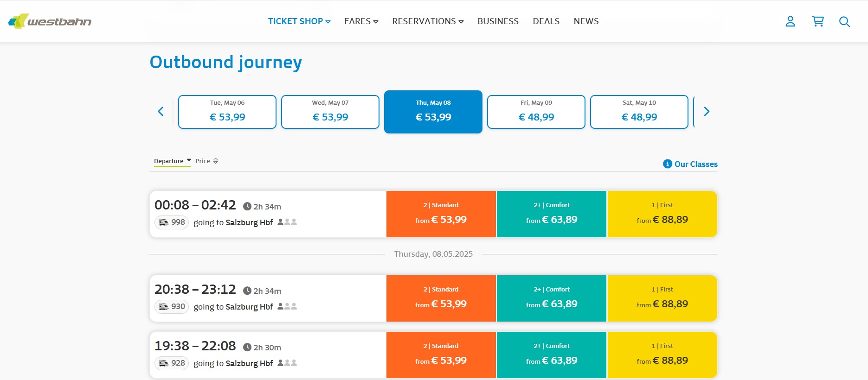Click Thursday, 08.05.2025 date label
The image size is (868, 380).
point(433,254)
